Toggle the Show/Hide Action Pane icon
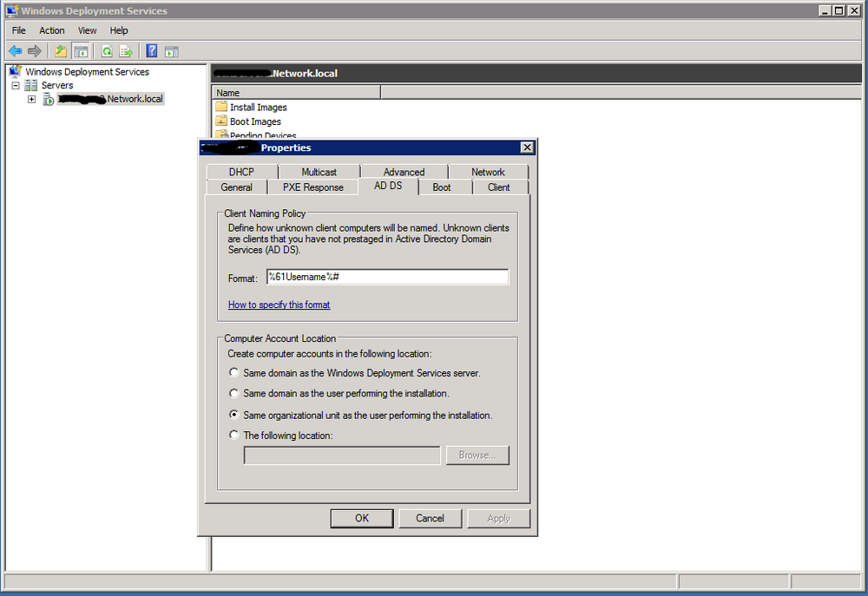Viewport: 868px width, 596px height. pyautogui.click(x=172, y=51)
